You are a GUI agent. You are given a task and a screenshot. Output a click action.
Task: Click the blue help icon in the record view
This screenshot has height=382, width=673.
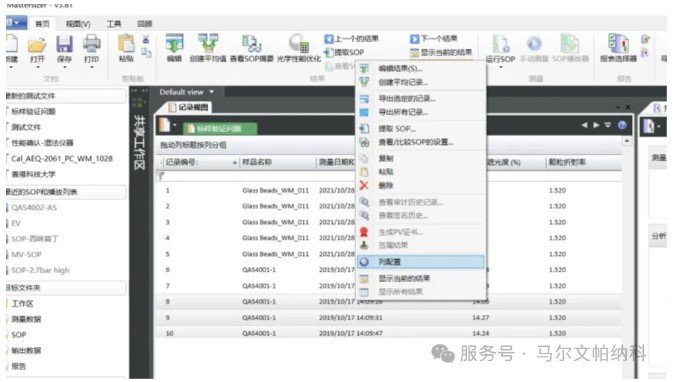click(x=622, y=125)
